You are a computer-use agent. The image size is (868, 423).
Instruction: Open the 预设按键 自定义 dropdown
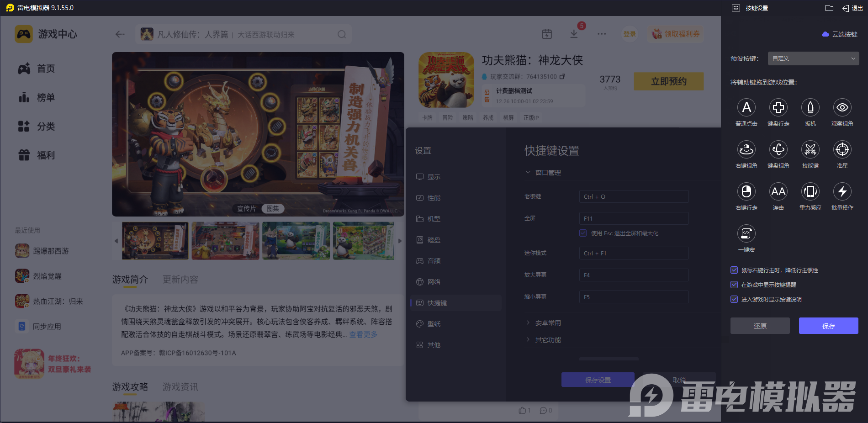pyautogui.click(x=813, y=58)
